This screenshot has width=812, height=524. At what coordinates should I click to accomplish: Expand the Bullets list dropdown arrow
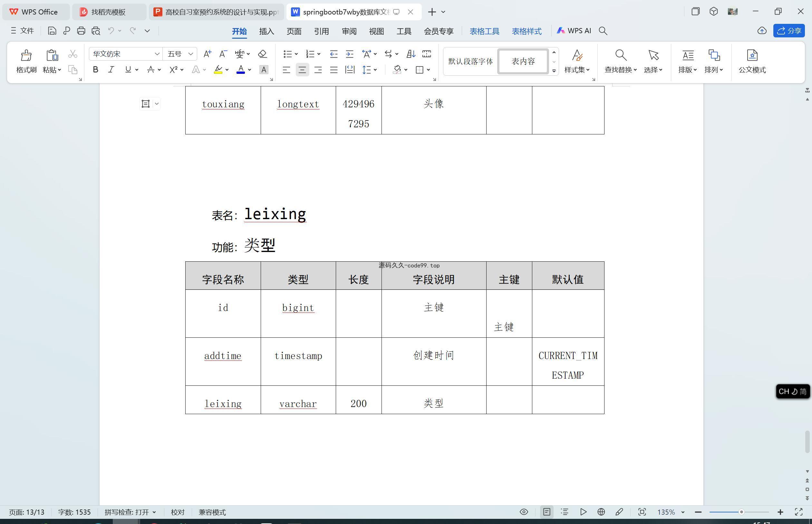296,54
